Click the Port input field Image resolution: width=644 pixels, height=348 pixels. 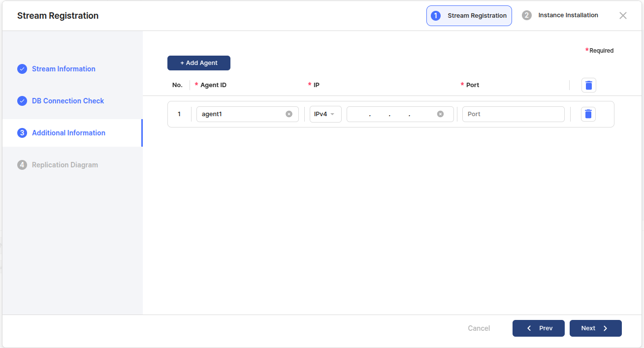click(514, 114)
